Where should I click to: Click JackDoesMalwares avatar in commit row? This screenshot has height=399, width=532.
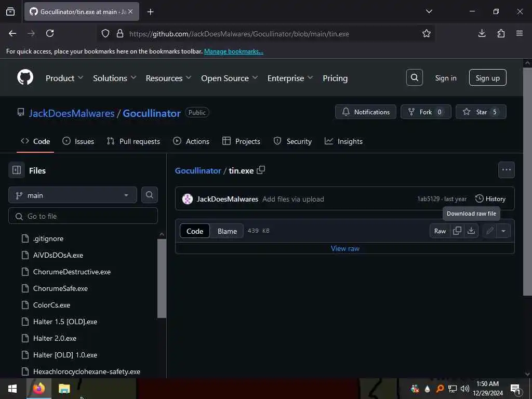[187, 199]
